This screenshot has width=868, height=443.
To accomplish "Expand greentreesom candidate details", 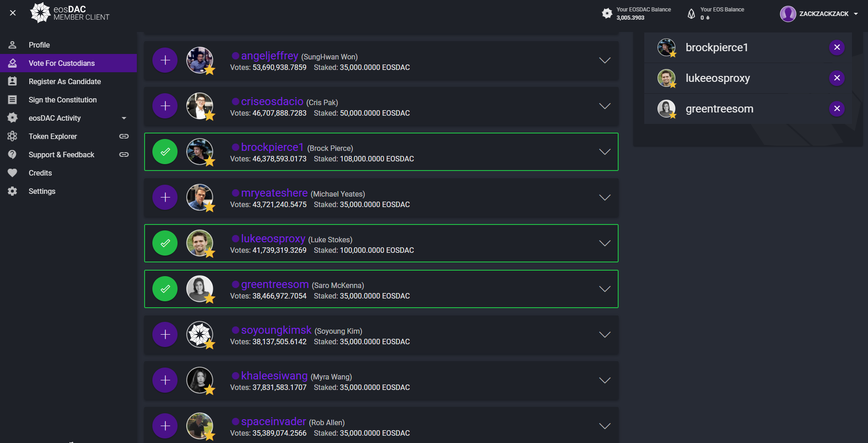I will [x=605, y=289].
